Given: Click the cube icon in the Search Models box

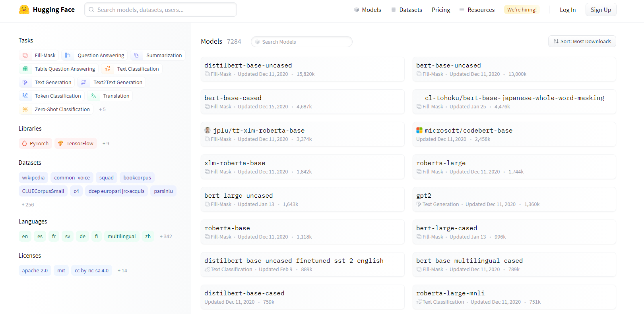Looking at the screenshot, I should click(258, 42).
